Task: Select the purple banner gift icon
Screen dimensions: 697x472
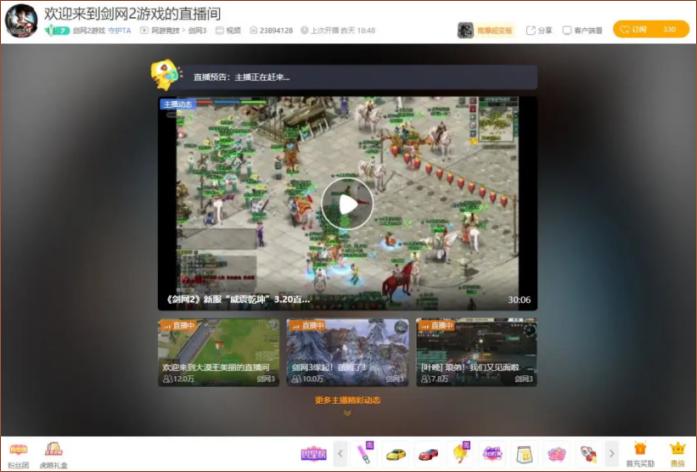Action: click(313, 454)
